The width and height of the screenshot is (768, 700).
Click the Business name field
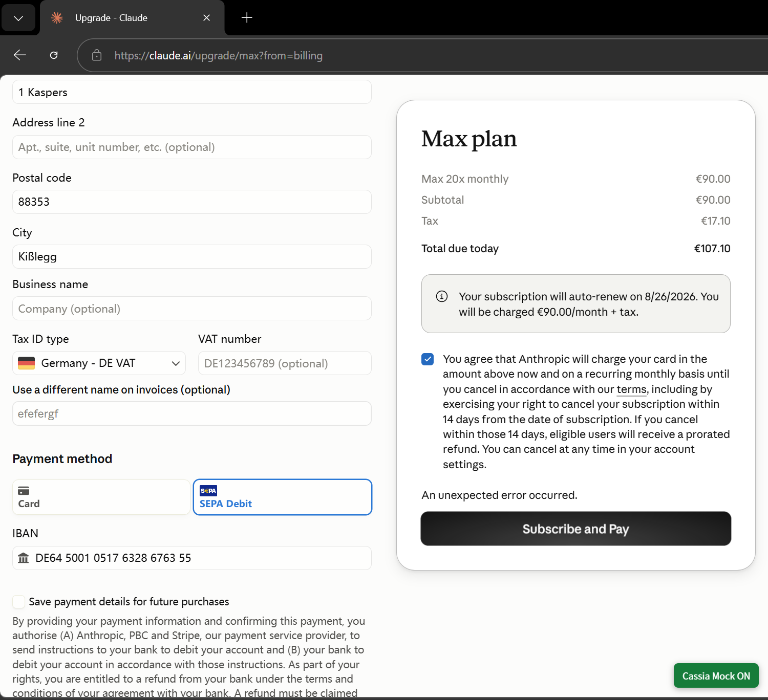pyautogui.click(x=192, y=309)
